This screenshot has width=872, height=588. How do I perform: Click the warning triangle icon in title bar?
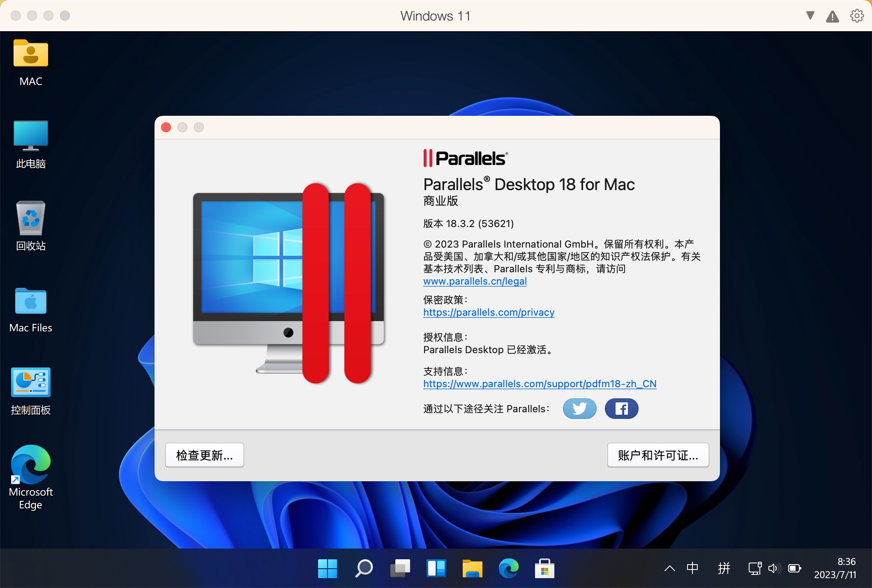832,16
